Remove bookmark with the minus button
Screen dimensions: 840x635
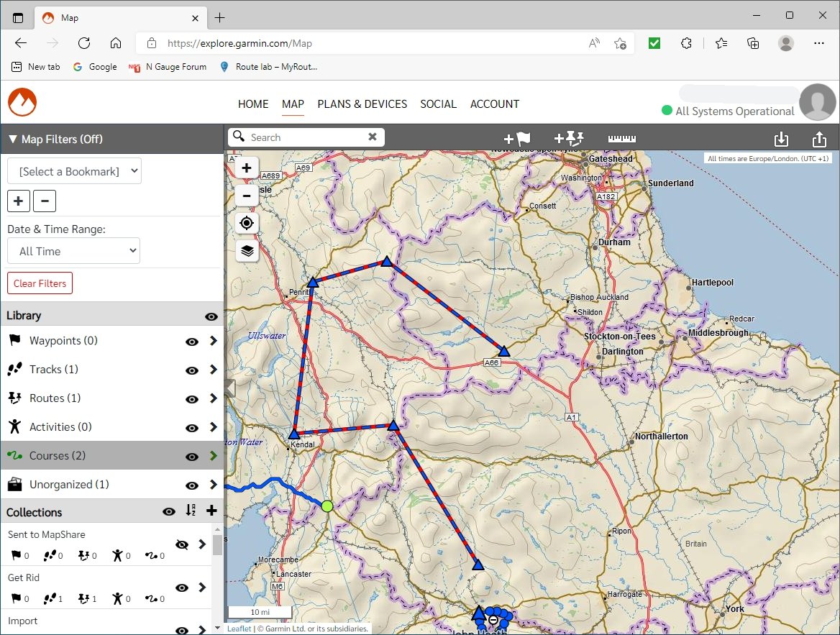(x=45, y=201)
